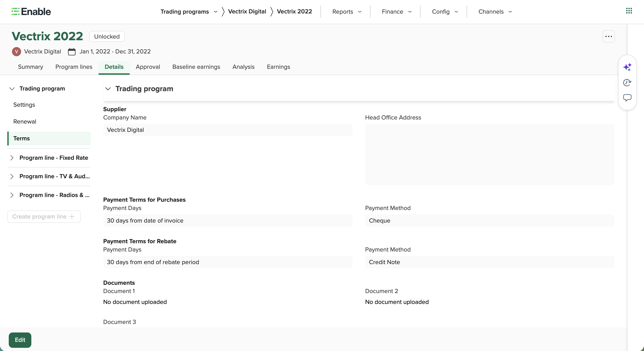Open the Analysis tab

click(x=244, y=67)
